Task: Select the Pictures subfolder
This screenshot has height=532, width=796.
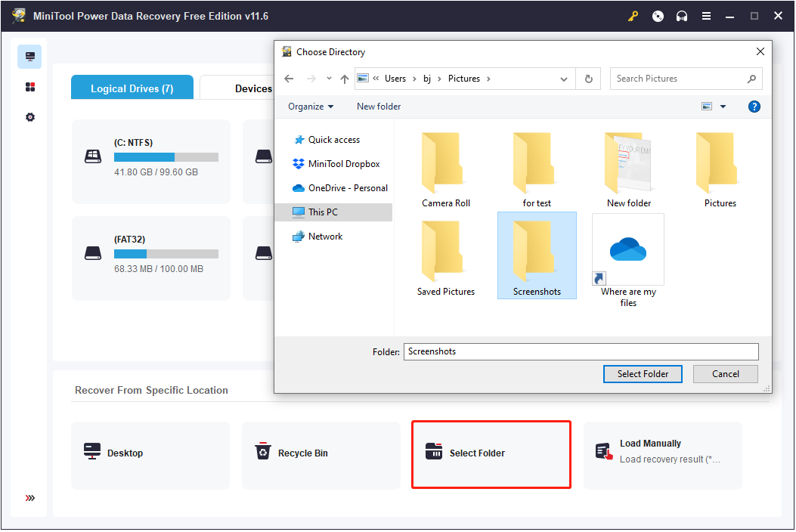Action: point(720,170)
